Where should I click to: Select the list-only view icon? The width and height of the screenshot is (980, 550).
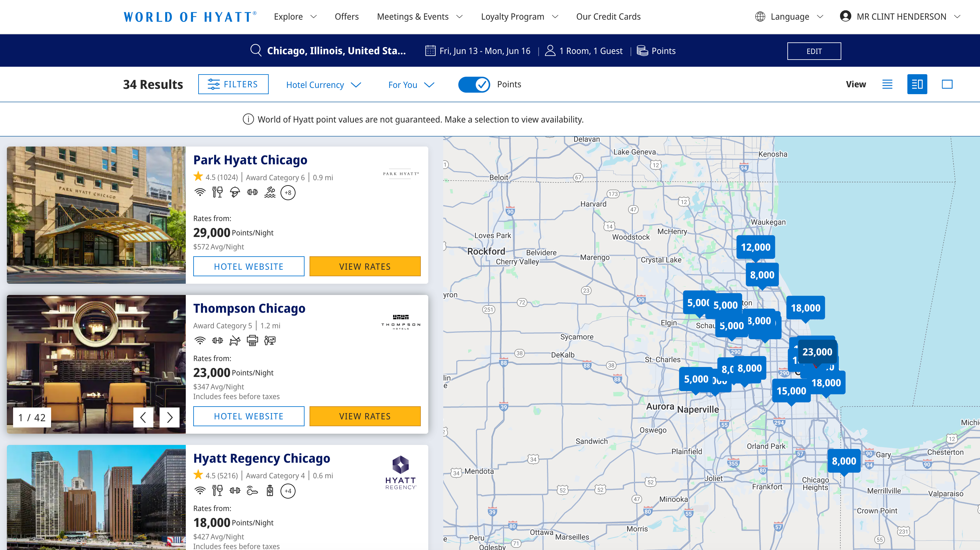coord(887,84)
